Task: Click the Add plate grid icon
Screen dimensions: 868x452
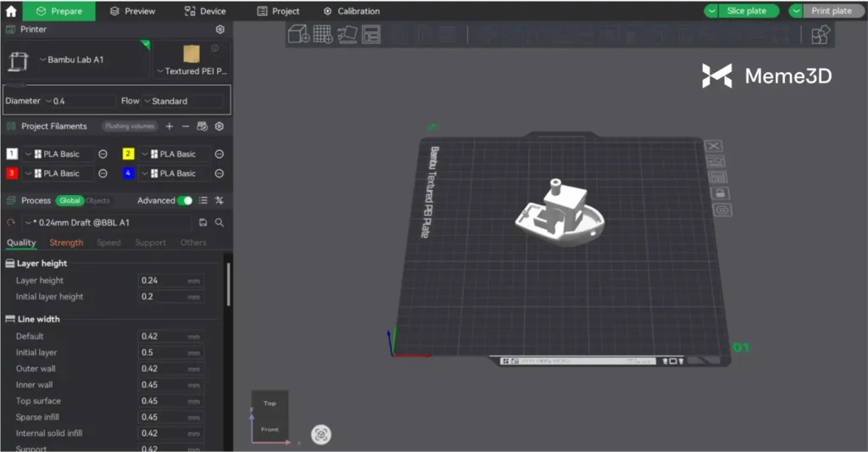Action: pos(323,35)
